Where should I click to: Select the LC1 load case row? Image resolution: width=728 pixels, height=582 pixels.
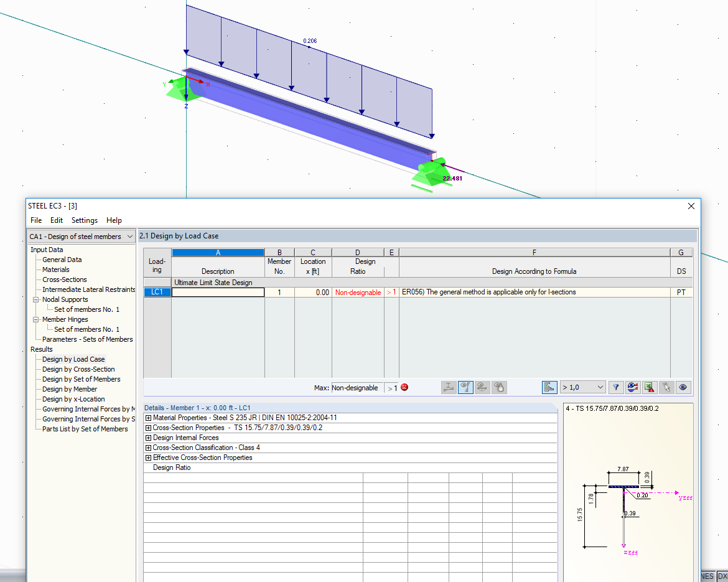[157, 292]
